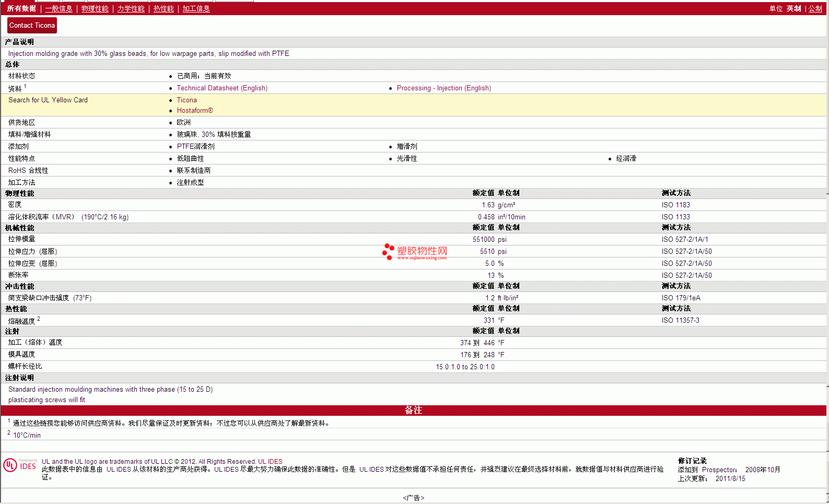Select the 英制 unit option
829x504 pixels.
(794, 8)
